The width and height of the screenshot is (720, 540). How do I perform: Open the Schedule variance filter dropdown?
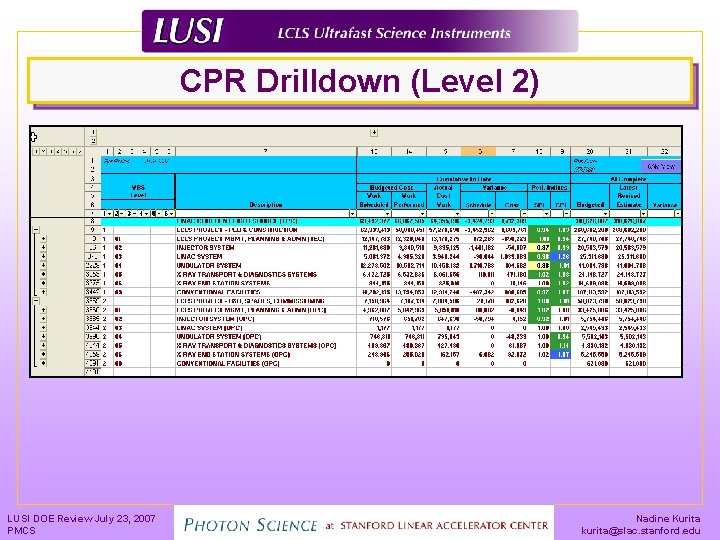coord(491,214)
